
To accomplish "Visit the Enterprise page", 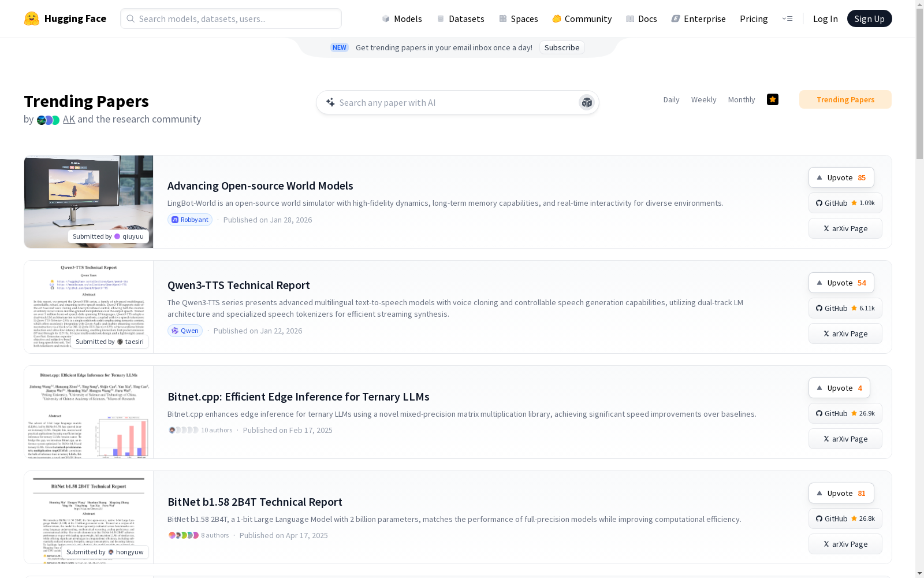I will pos(698,18).
